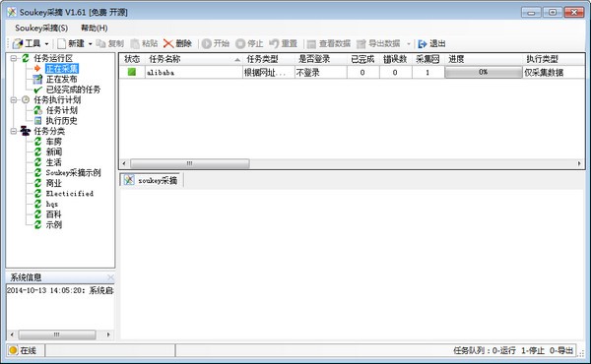The image size is (591, 364).
Task: Click the 在线 online status icon
Action: point(13,350)
